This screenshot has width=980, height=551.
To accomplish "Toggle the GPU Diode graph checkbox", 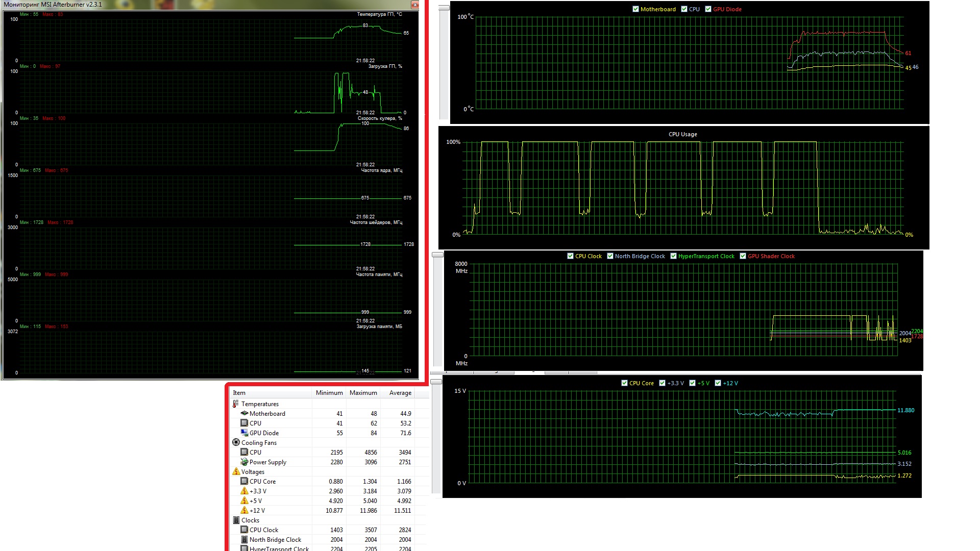I will coord(708,9).
